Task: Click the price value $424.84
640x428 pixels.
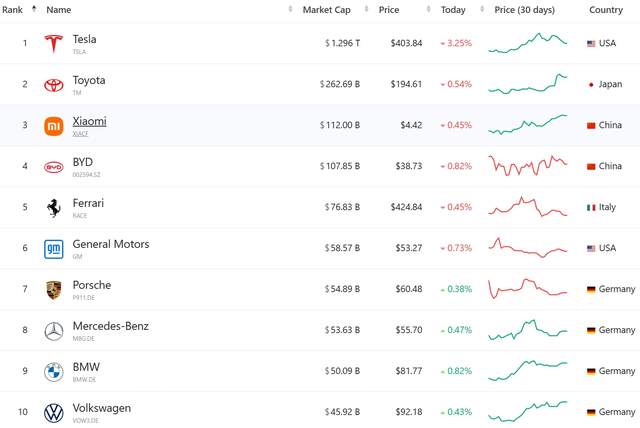Action: 406,207
